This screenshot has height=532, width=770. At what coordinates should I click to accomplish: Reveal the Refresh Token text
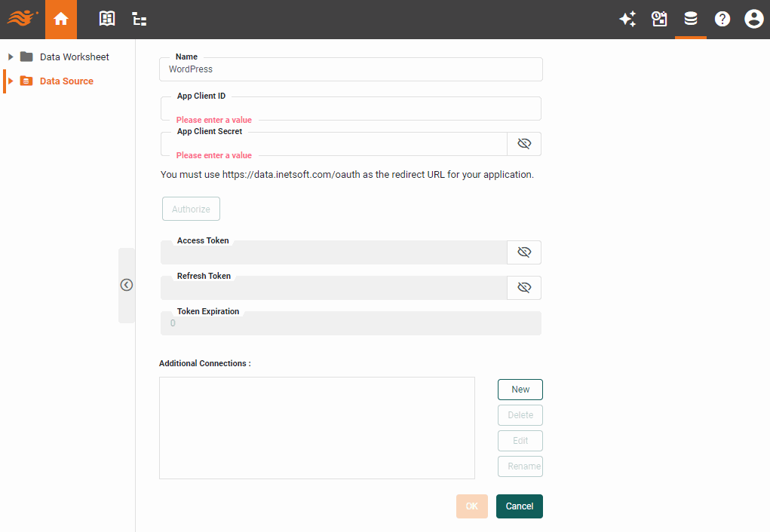pos(524,287)
